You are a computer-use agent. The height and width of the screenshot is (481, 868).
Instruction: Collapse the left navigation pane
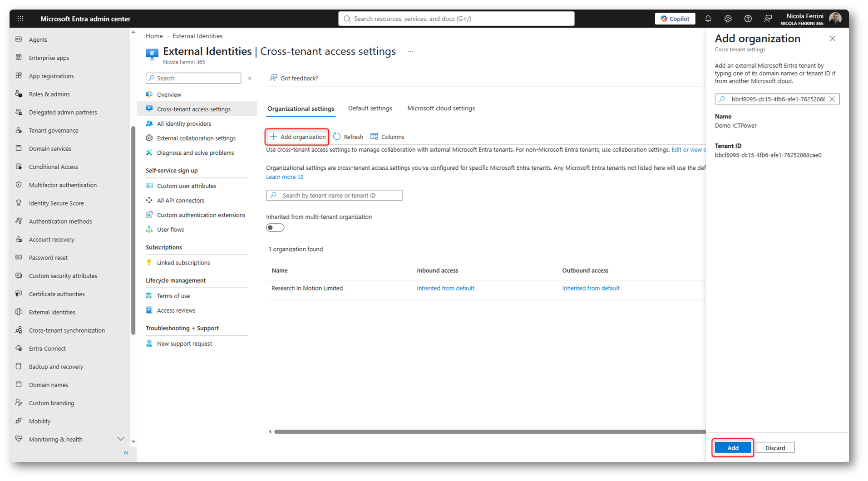[x=126, y=453]
